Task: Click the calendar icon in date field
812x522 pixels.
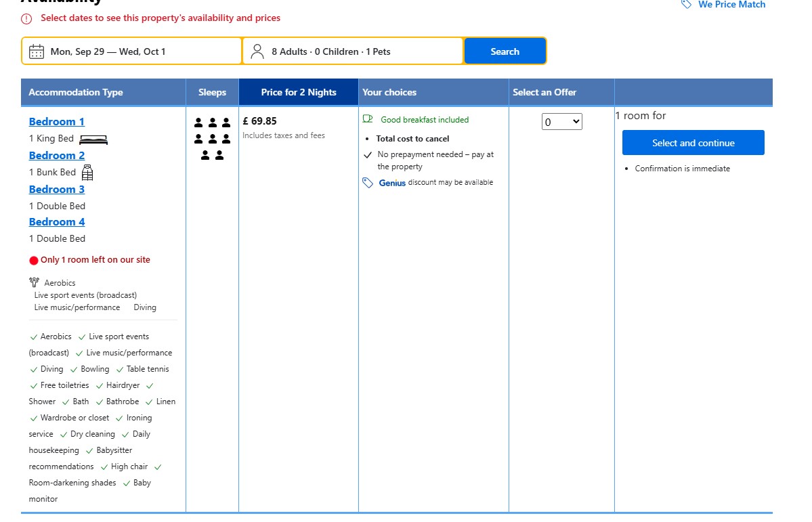Action: [37, 51]
